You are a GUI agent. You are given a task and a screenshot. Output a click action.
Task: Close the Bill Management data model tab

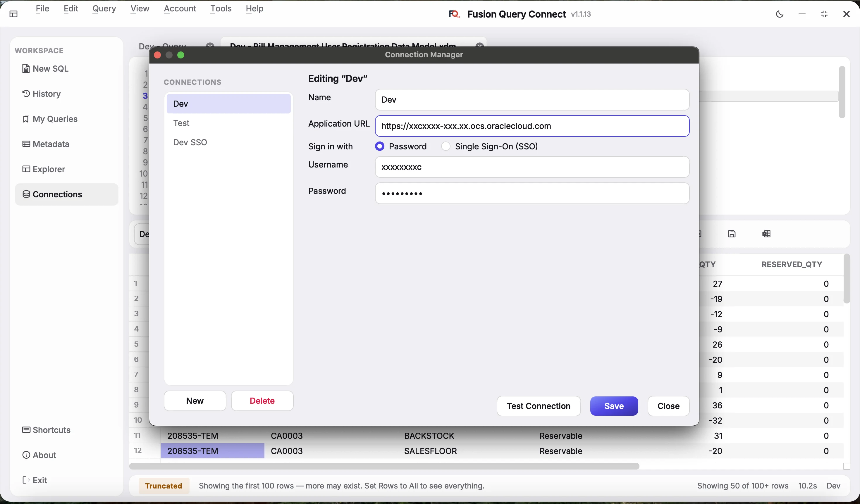pos(480,45)
